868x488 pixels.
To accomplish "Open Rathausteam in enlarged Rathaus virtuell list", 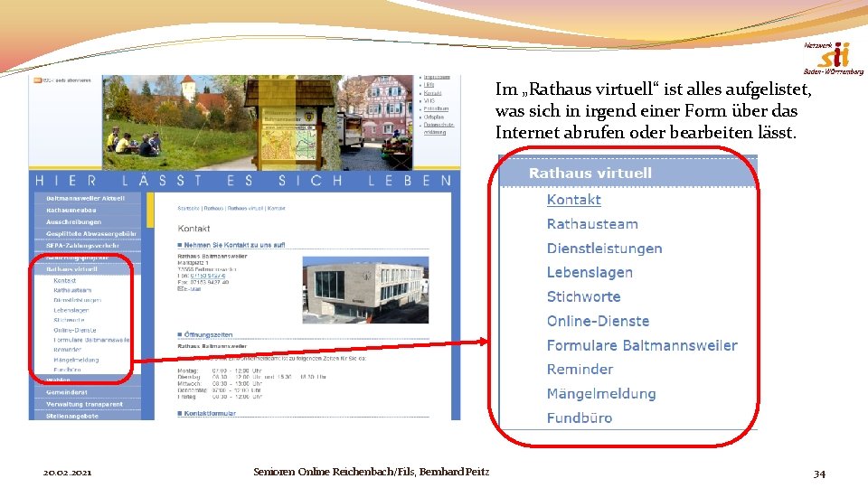I will tap(592, 224).
